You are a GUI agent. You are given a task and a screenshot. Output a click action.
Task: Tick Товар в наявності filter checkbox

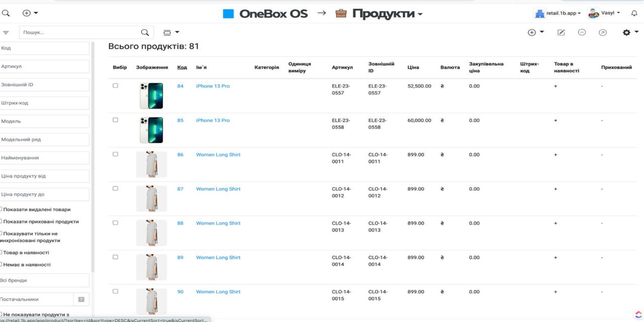click(x=1, y=253)
